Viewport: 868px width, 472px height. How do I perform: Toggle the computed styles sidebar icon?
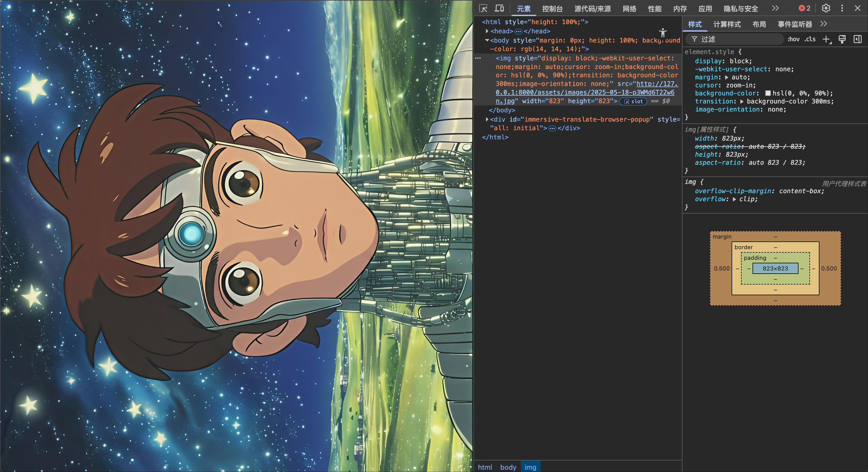[x=858, y=39]
